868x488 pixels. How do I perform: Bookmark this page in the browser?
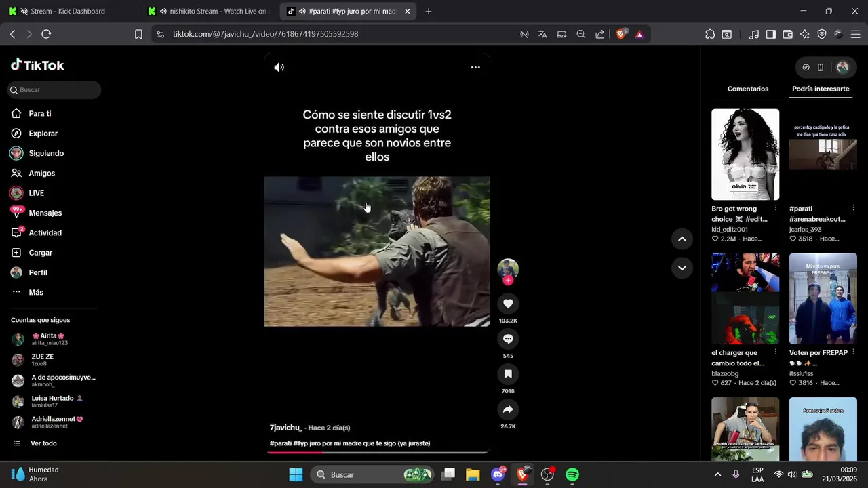point(138,34)
